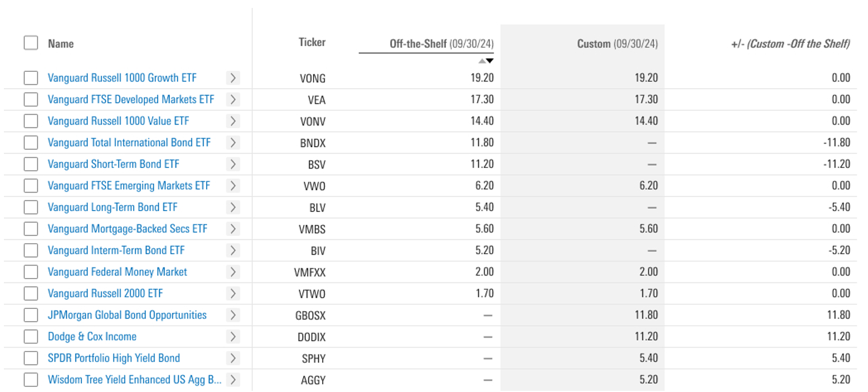
Task: Click chevron beside Vanguard Mortgage-Backed Secs ETF
Action: pyautogui.click(x=233, y=229)
